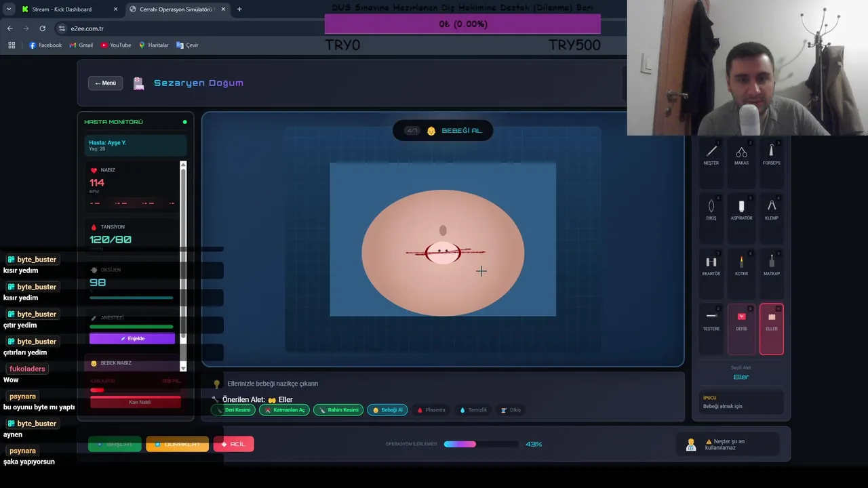Screen dimensions: 868x488
Task: Select the Eller hands tool
Action: (772, 329)
